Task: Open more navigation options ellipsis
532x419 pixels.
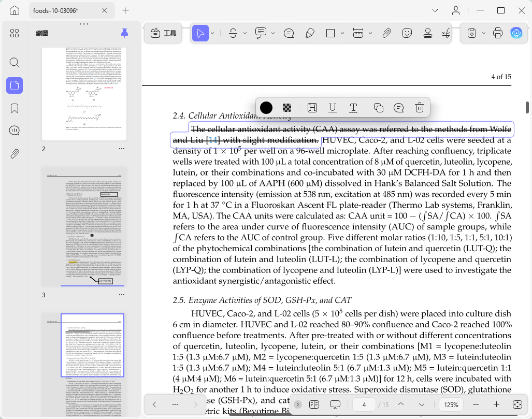Action: point(175,404)
